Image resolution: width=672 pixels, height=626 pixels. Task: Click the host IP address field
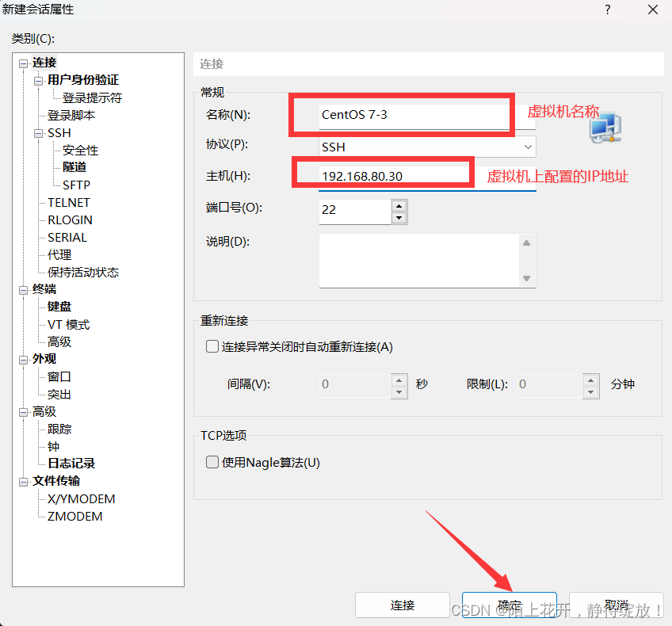pos(427,177)
